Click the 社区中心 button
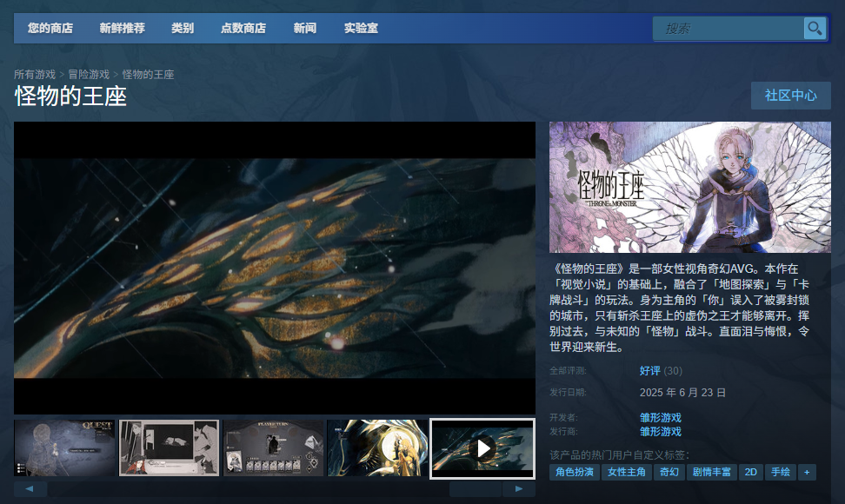This screenshot has height=504, width=845. click(790, 96)
